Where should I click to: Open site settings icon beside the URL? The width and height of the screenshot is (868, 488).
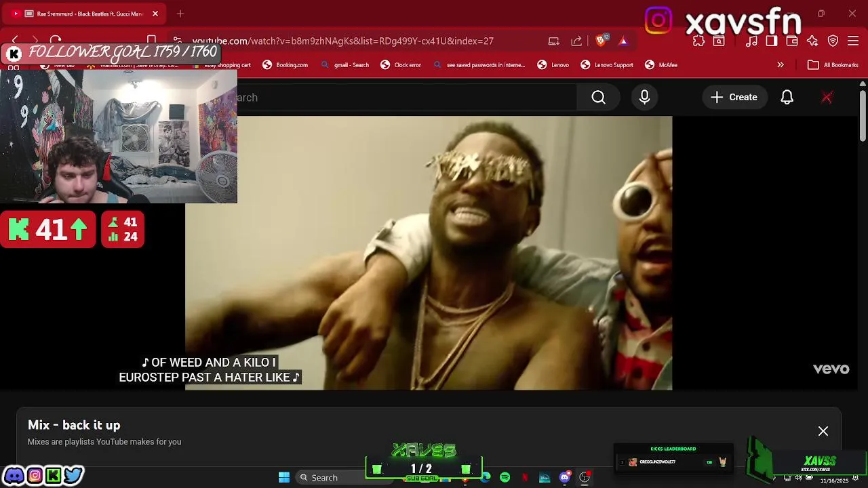[x=177, y=41]
